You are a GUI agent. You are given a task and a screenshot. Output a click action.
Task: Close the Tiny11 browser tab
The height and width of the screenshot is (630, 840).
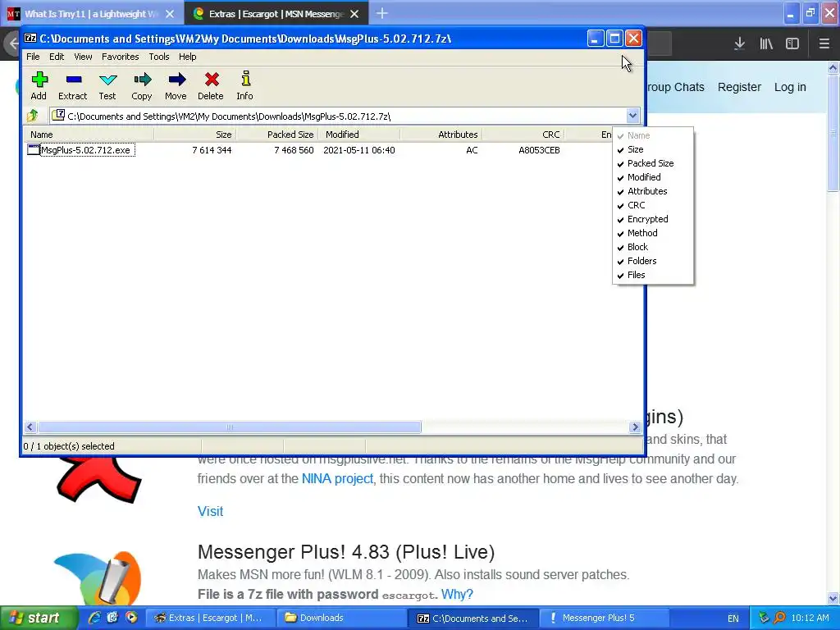170,14
